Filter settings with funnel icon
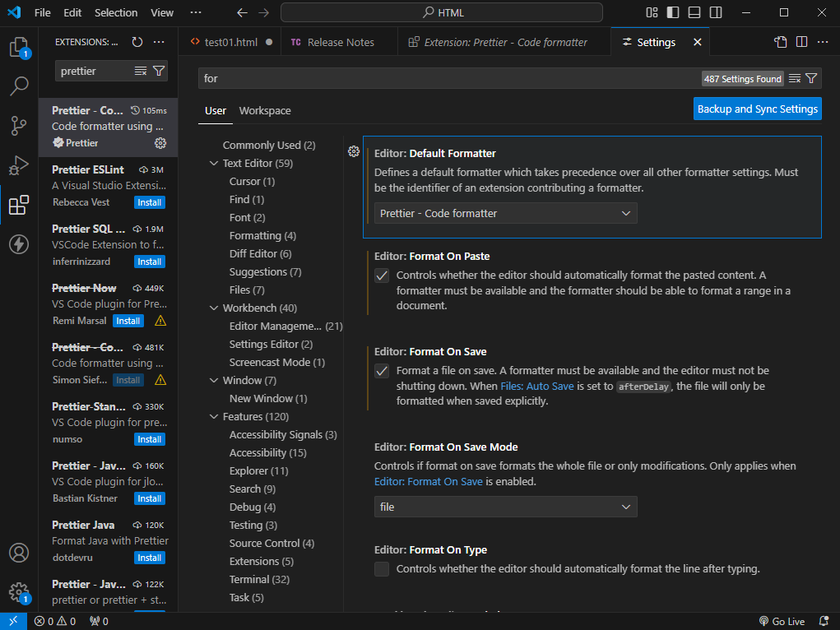This screenshot has height=630, width=840. [x=811, y=79]
